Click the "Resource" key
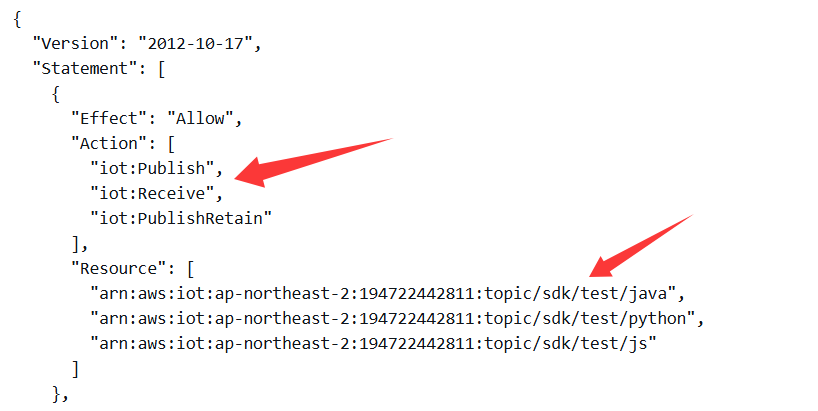The height and width of the screenshot is (411, 818). tap(119, 269)
